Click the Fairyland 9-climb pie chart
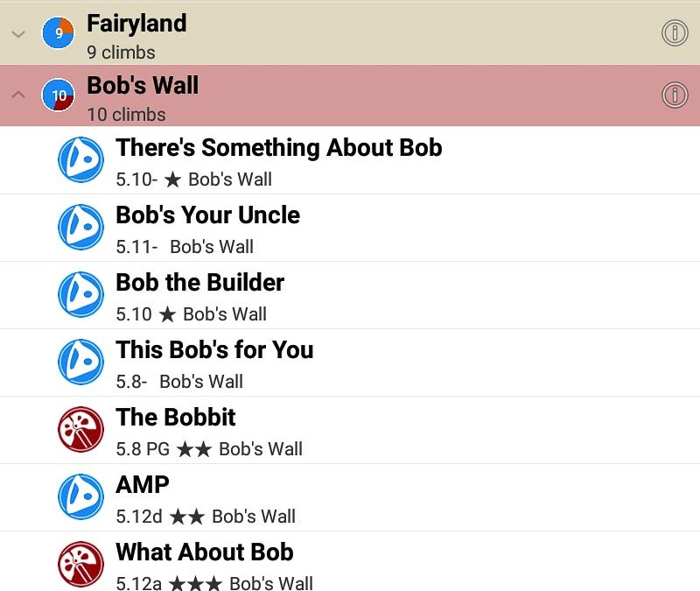Screen dimensions: 700x591 pyautogui.click(x=58, y=33)
